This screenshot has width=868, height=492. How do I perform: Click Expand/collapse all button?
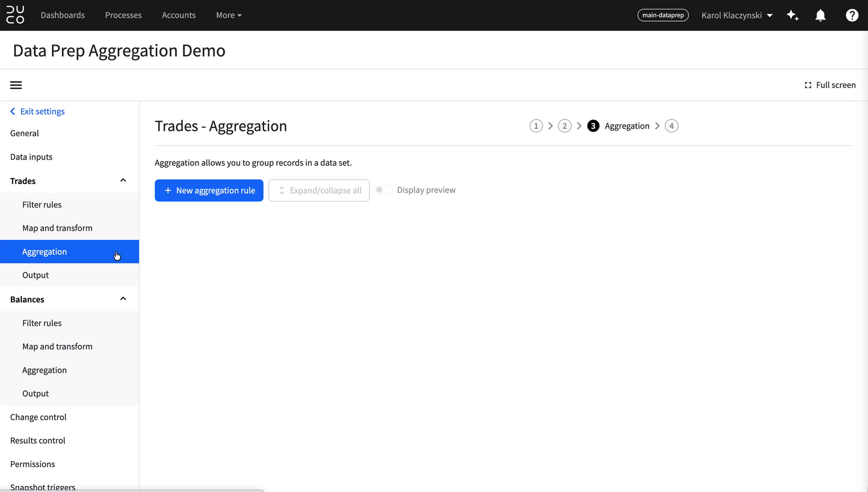point(319,191)
